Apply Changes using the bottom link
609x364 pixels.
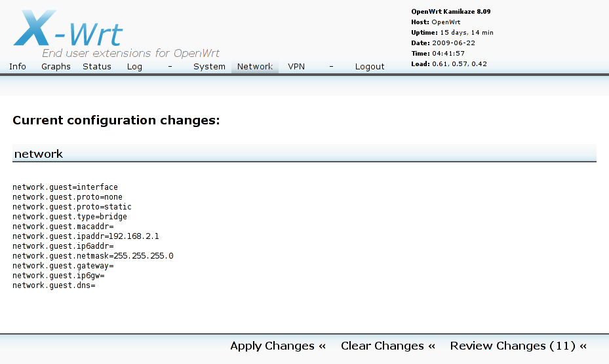[x=278, y=346]
